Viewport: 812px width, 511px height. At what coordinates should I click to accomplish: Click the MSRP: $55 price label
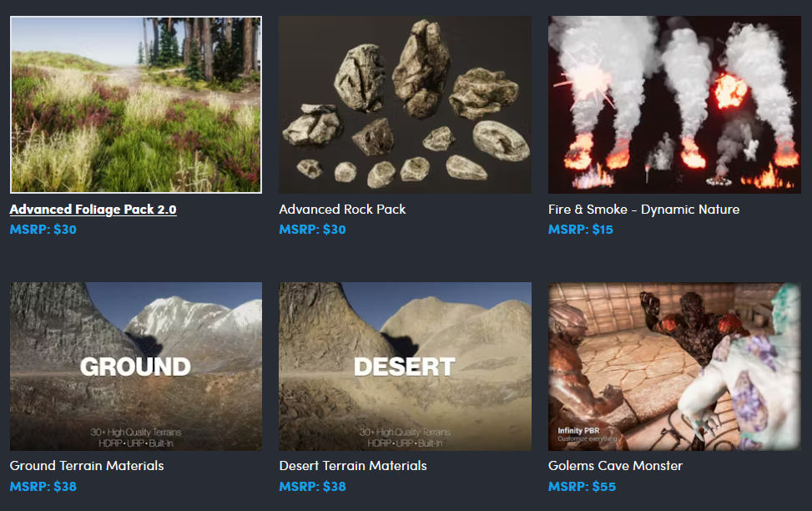582,487
